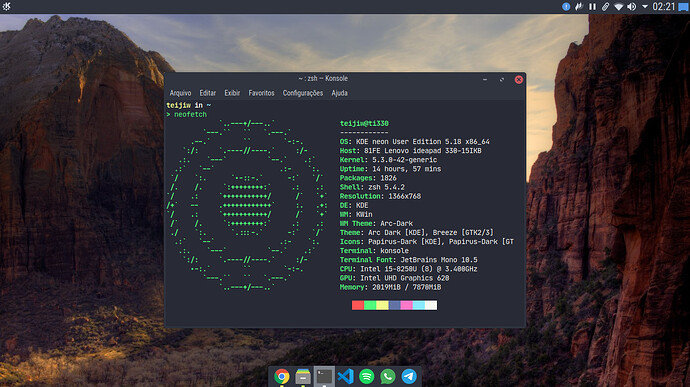Viewport: 690px width, 387px height.
Task: Click the 'Memory: 2019MiB / 7870MiB' line
Action: [x=390, y=287]
